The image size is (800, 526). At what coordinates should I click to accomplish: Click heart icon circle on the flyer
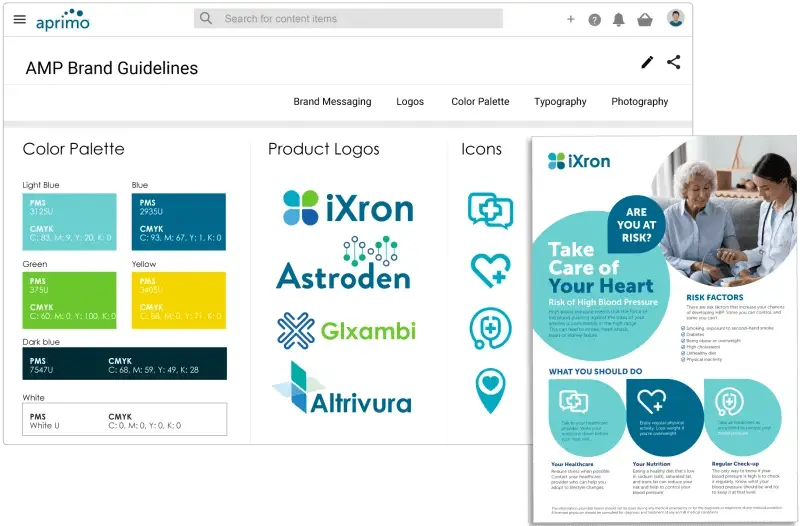point(665,418)
